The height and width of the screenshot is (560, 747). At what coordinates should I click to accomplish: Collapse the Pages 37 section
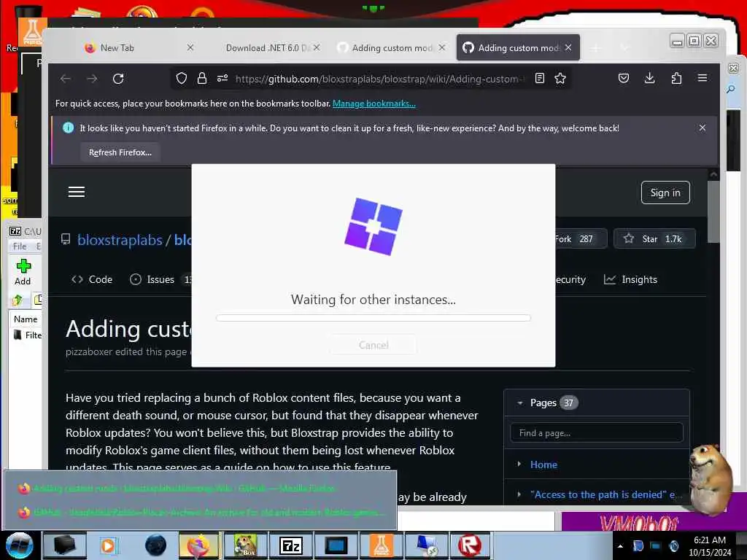point(520,402)
